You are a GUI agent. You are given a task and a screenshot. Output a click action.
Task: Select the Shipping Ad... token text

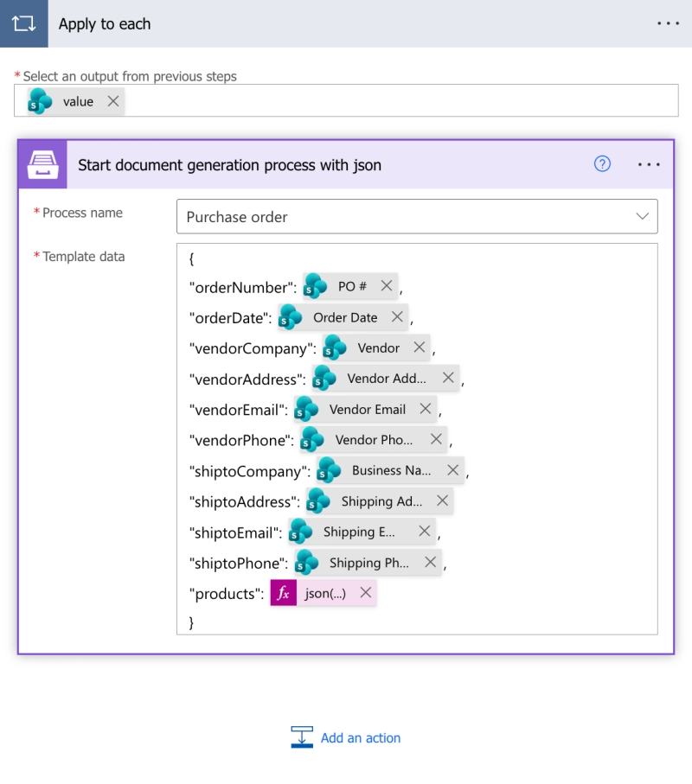pos(381,501)
